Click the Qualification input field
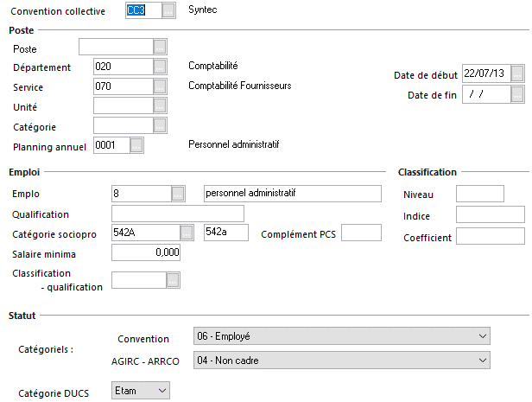The width and height of the screenshot is (532, 402). [178, 214]
